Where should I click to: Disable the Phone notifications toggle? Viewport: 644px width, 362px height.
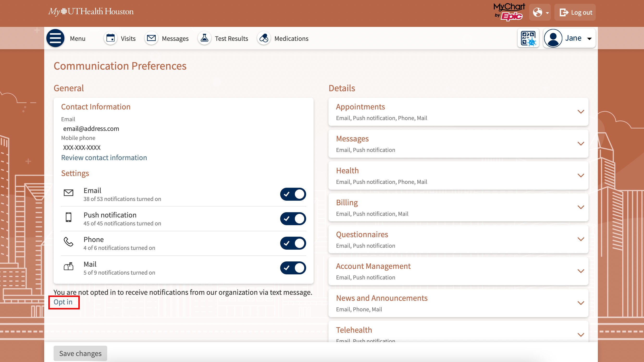tap(293, 243)
